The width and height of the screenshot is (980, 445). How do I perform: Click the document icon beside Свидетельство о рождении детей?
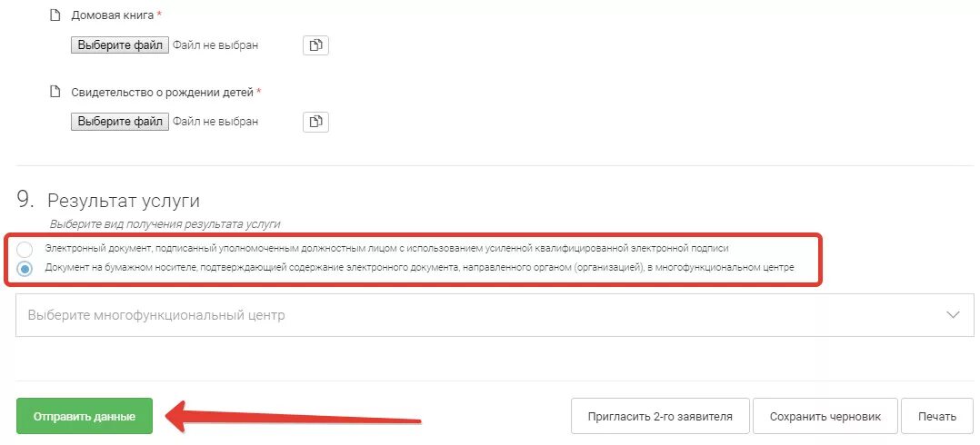pos(55,92)
